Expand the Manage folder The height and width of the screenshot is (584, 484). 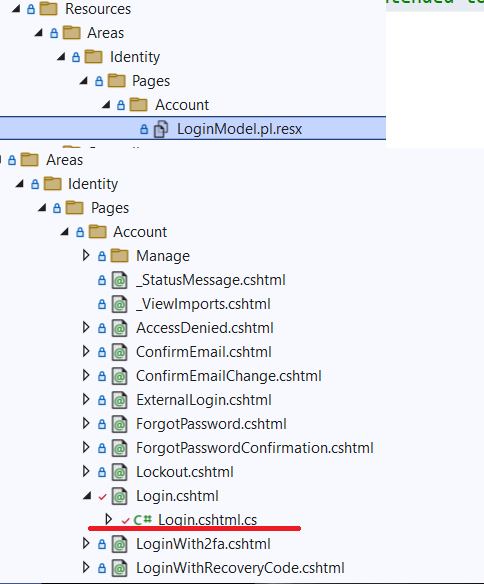(86, 256)
